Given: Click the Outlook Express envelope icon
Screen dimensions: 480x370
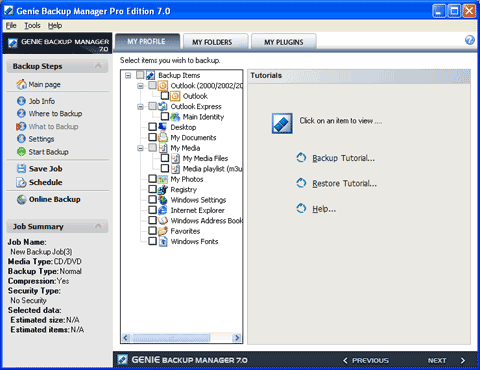Looking at the screenshot, I should tap(163, 106).
